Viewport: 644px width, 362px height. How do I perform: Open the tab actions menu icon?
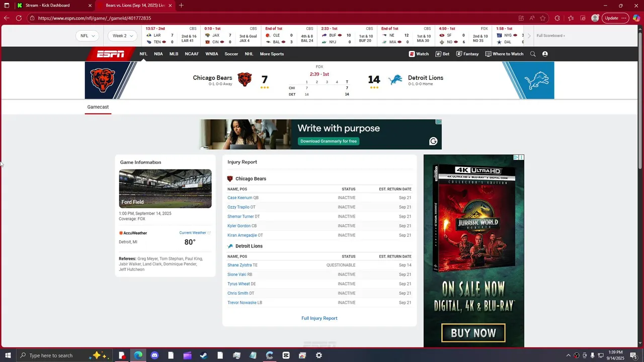coord(7,6)
